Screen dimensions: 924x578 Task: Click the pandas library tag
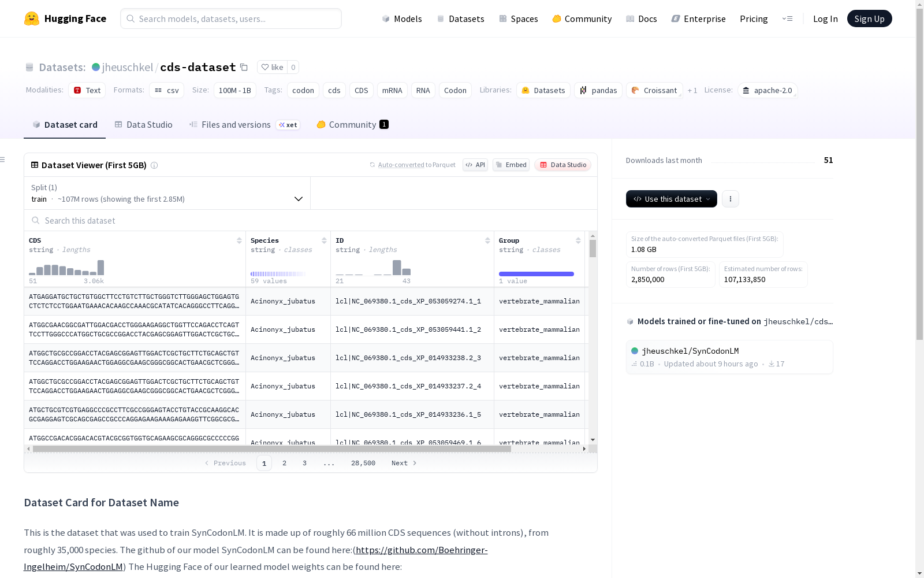coord(598,90)
